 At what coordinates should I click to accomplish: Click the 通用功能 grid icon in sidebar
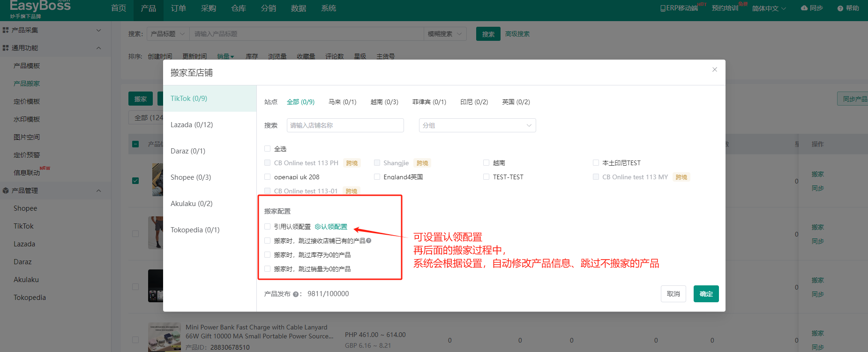6,48
